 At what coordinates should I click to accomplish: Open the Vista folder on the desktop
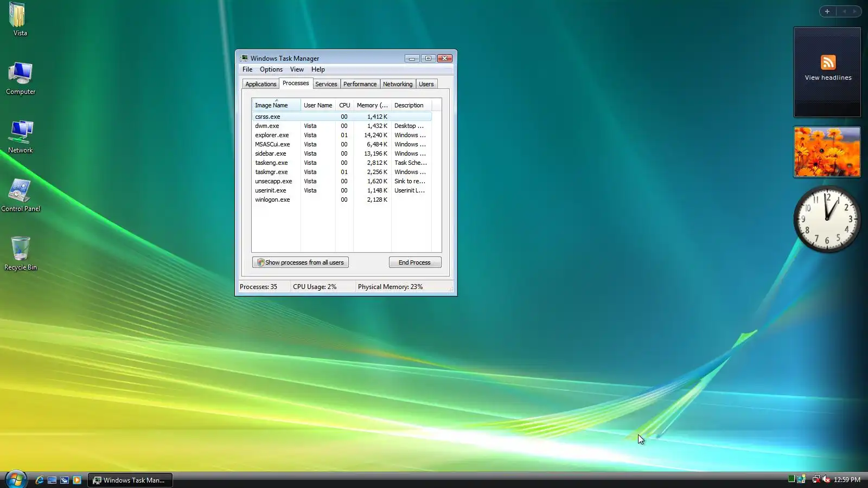[x=20, y=20]
